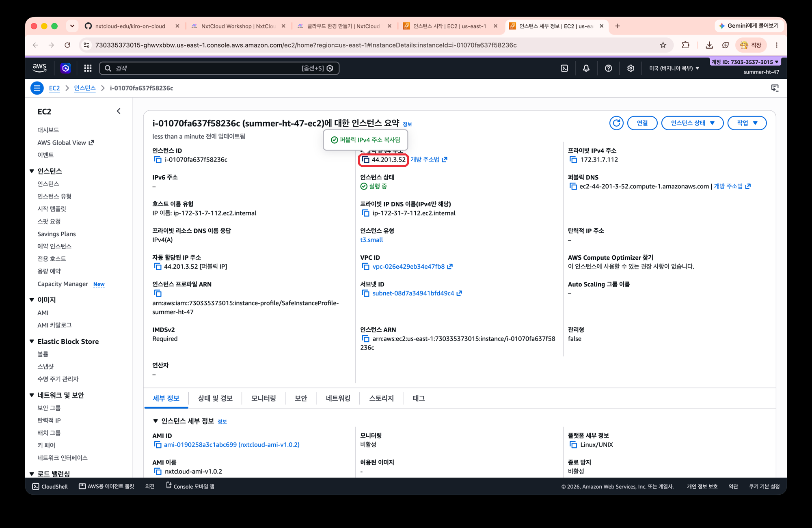Switch to the 태그 tab
The width and height of the screenshot is (812, 528).
tap(419, 399)
